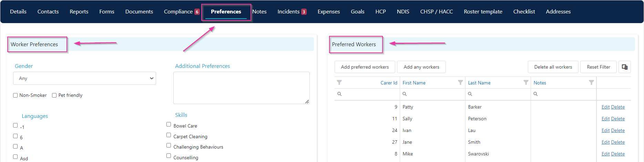
Task: Click the cell with last name Swarovski
Action: coord(498,154)
